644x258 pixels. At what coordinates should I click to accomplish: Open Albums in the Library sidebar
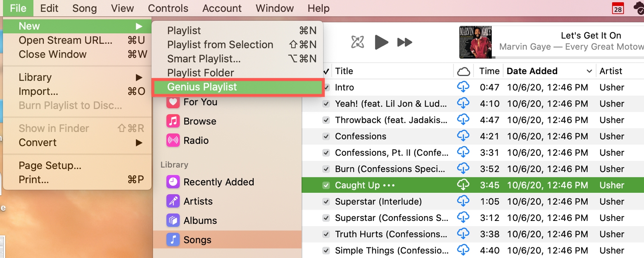click(192, 221)
